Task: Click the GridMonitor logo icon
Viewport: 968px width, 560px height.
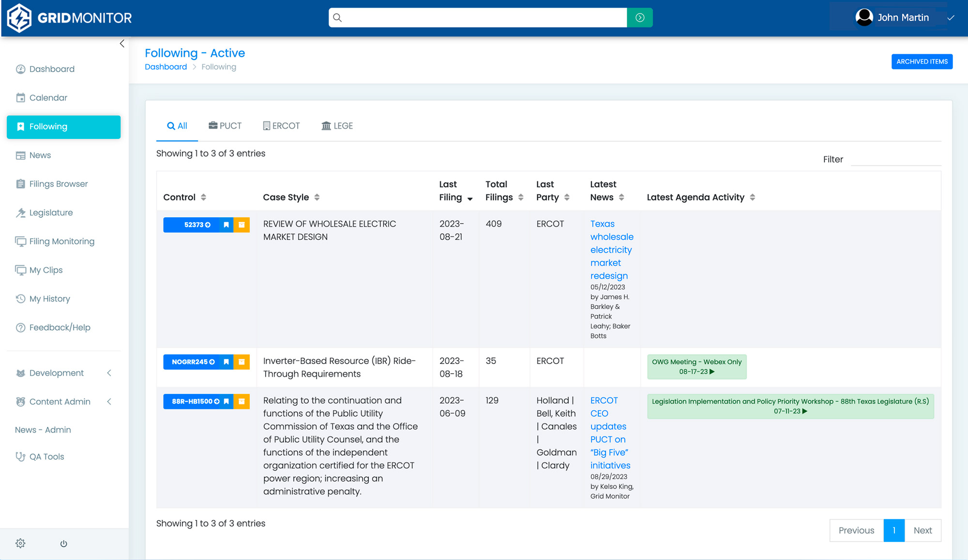Action: click(19, 18)
